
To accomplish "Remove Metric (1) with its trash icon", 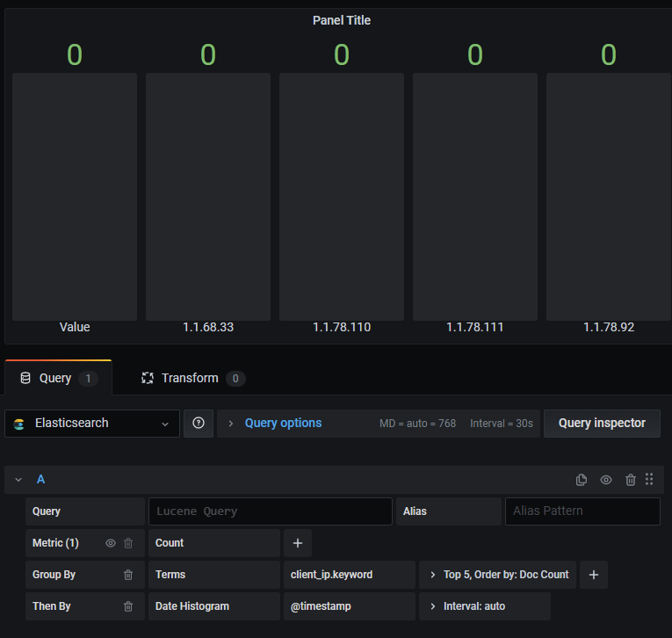I will [x=128, y=543].
